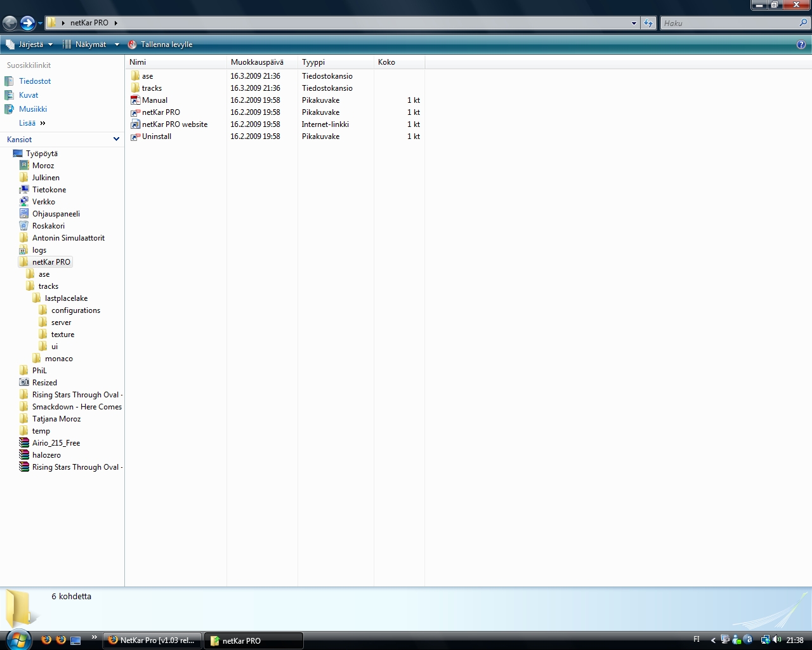Click the Forward arrow navigation button
This screenshot has width=812, height=650.
tap(27, 23)
